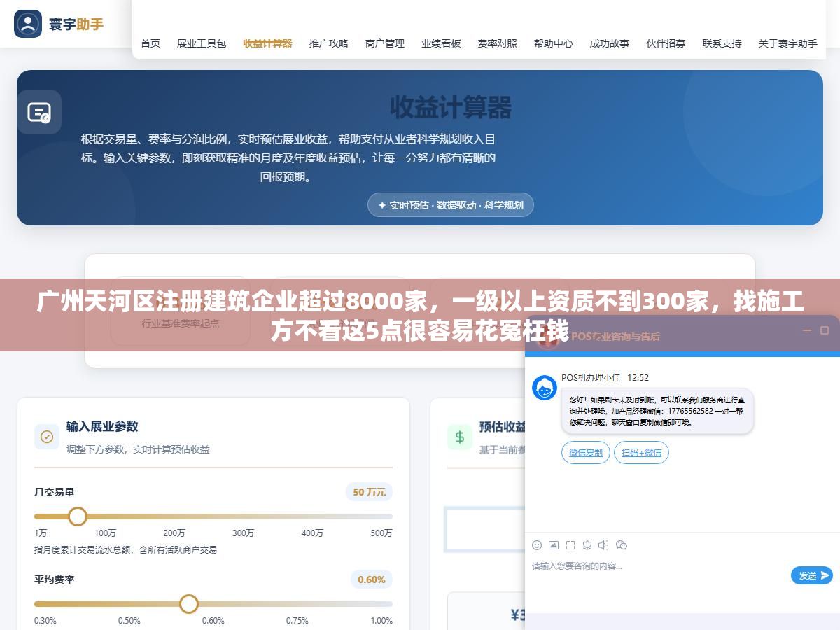Click the 行业基准费率起点 card text

(x=181, y=323)
